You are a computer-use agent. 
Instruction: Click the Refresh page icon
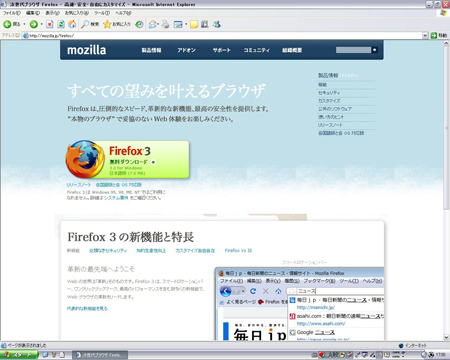61,24
